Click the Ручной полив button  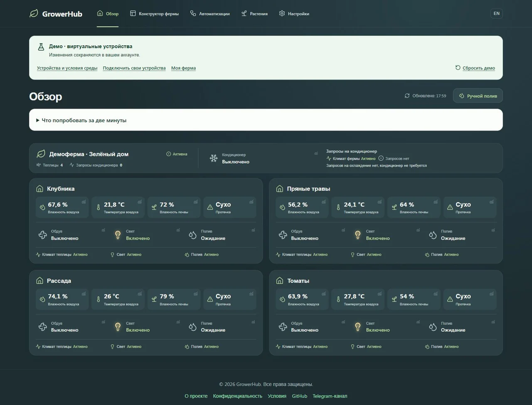[x=478, y=96]
